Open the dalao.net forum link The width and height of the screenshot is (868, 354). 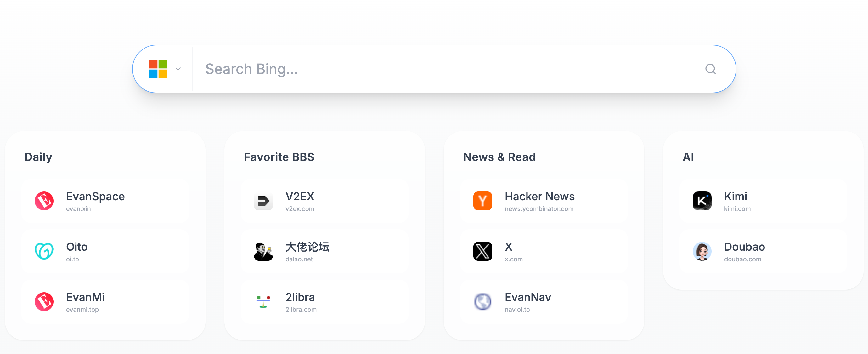299,259
